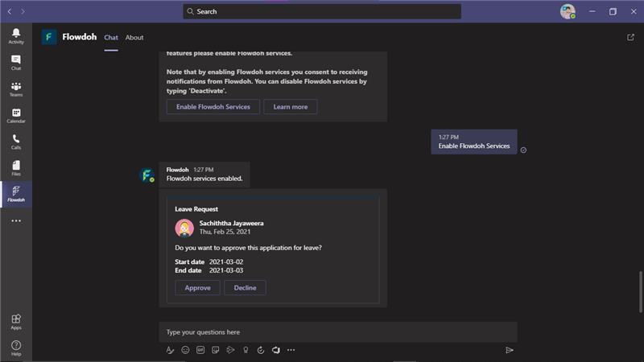Click the name Sachiththa Jayaweera
644x362 pixels.
232,224
